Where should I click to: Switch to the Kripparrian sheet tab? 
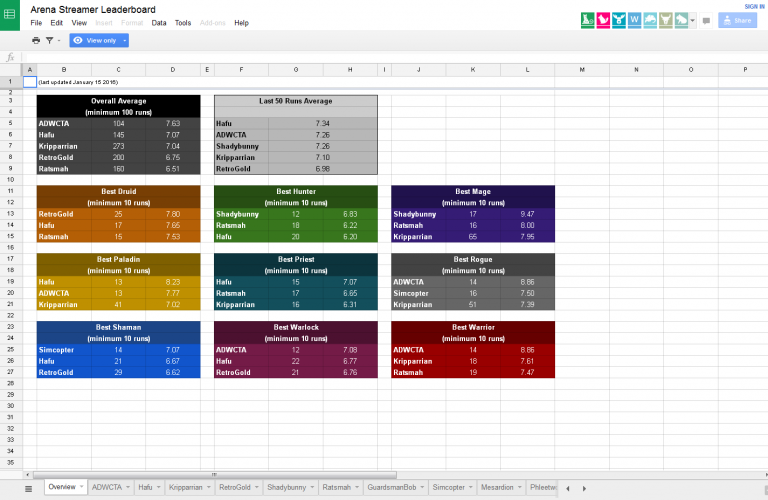[185, 488]
